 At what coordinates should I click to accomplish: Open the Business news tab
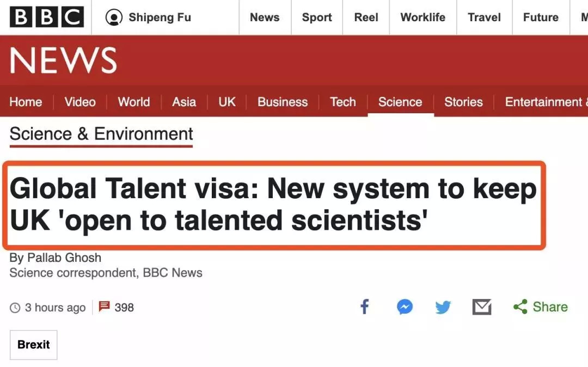click(283, 102)
